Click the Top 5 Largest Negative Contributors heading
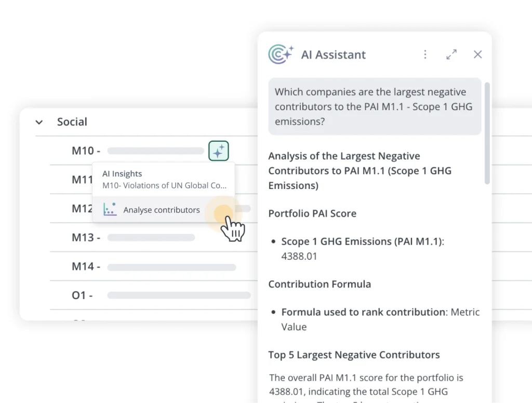Viewport: 532px width, 403px height. 354,355
